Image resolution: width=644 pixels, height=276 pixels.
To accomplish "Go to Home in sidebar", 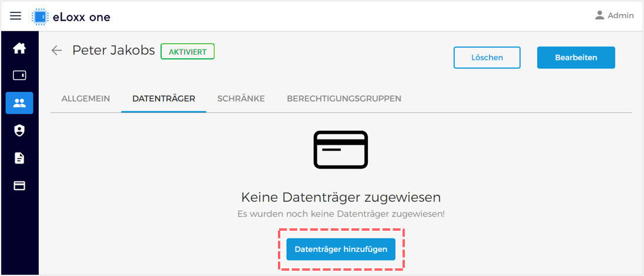I will pos(19,48).
